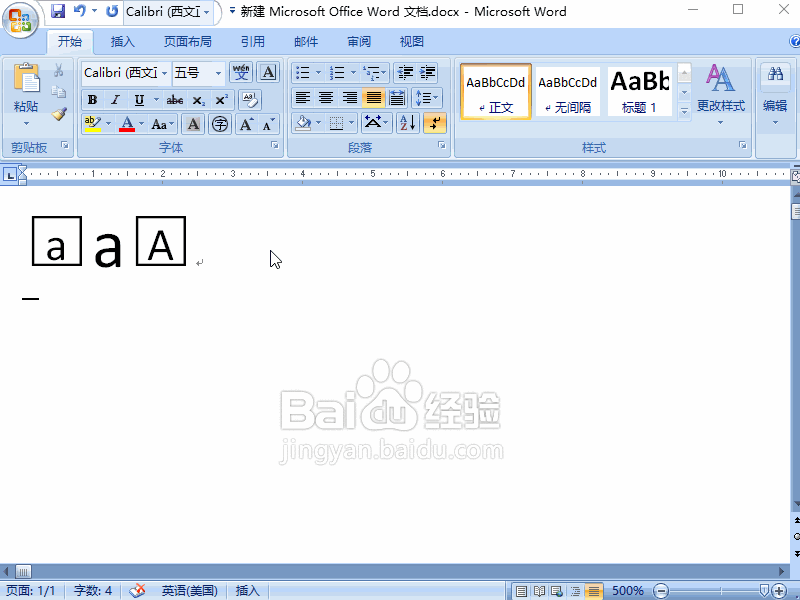
Task: Click the 字数:4 word count in status bar
Action: (92, 590)
